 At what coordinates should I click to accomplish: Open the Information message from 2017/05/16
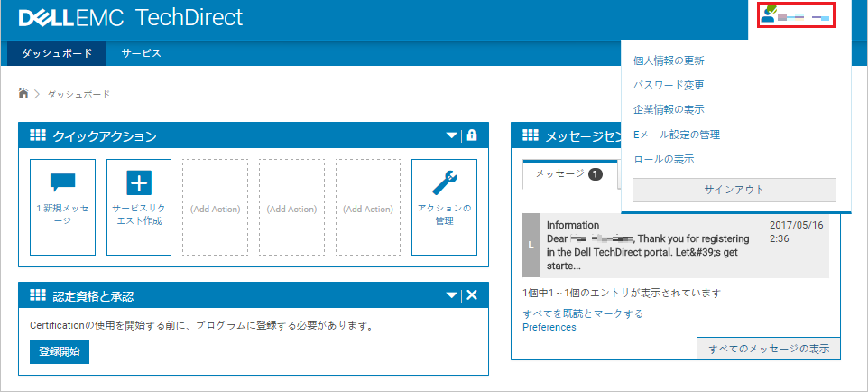(675, 245)
